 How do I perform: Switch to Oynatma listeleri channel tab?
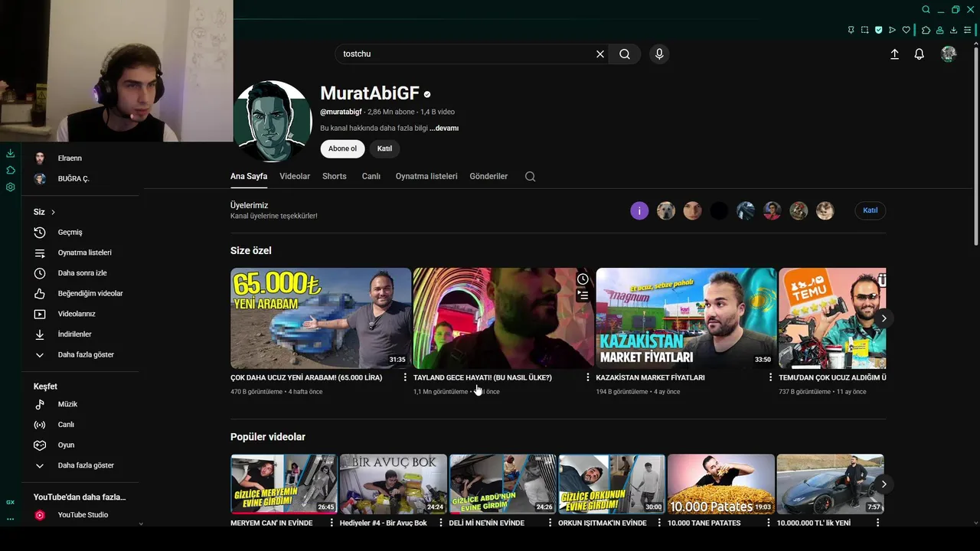426,176
